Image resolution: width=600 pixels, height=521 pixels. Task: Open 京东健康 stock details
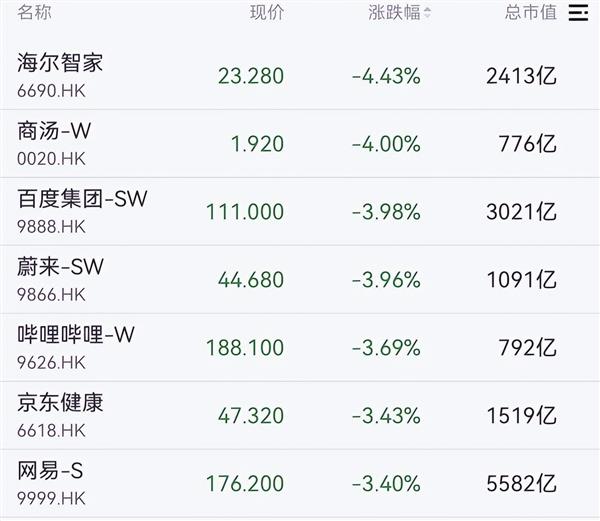click(x=60, y=403)
